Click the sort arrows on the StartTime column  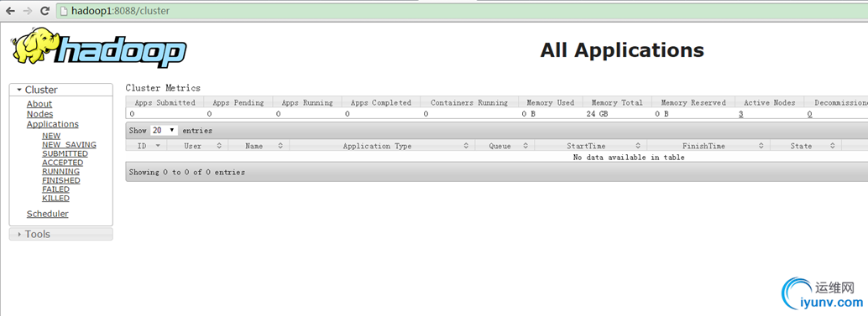click(x=638, y=146)
